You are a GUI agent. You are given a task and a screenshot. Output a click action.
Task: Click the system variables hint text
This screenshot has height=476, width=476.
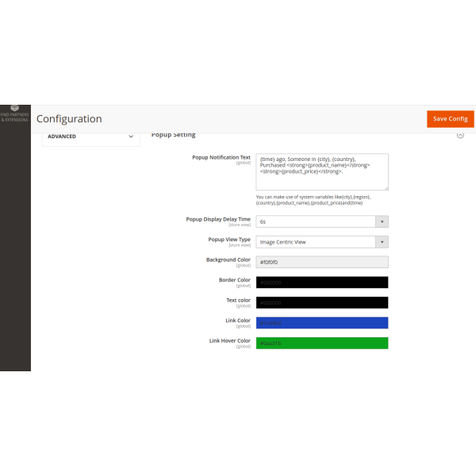pyautogui.click(x=313, y=200)
